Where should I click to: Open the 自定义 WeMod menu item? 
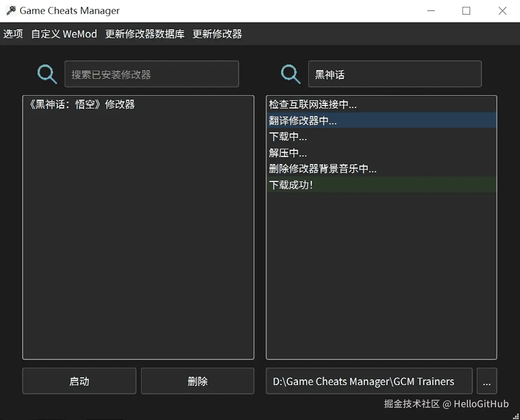coord(64,34)
